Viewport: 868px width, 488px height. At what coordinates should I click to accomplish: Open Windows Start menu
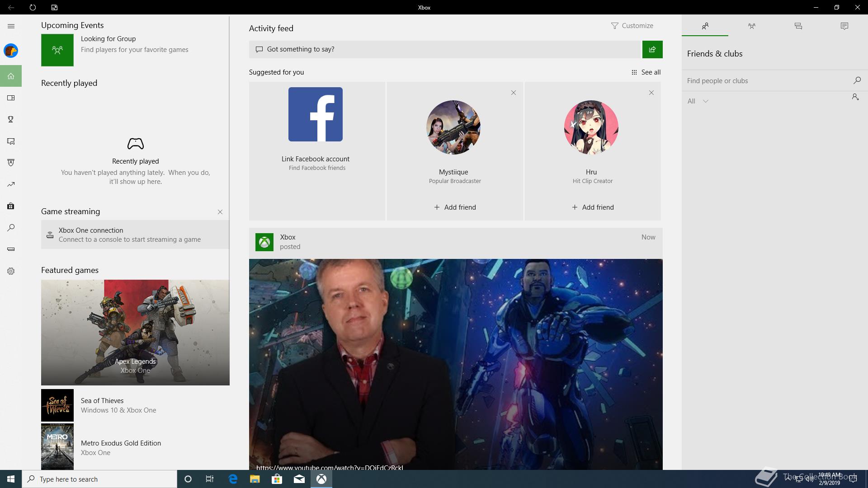[11, 479]
